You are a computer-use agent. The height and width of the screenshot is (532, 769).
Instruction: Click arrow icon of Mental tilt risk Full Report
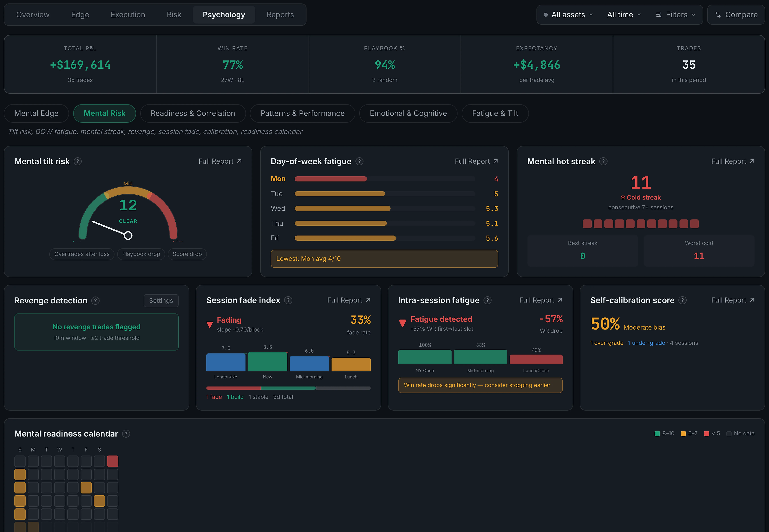pyautogui.click(x=239, y=161)
